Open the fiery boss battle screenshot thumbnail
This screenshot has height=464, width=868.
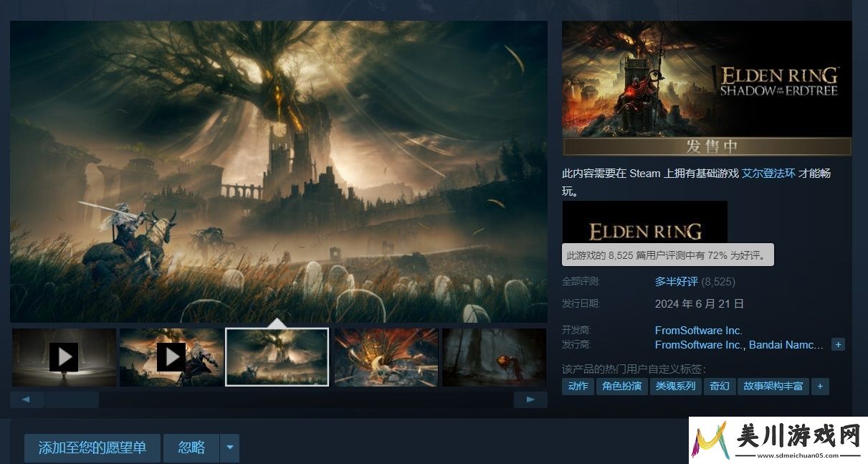coord(386,357)
